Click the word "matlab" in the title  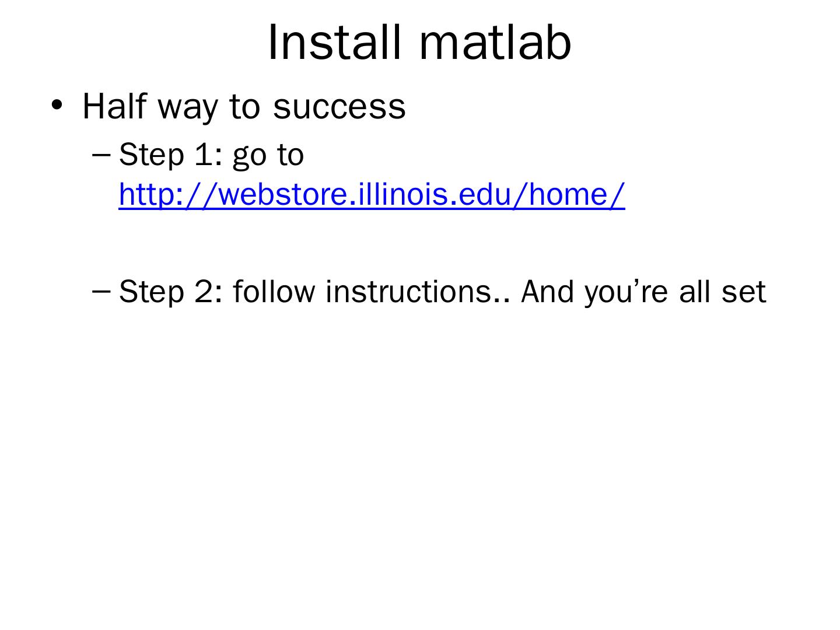[495, 43]
